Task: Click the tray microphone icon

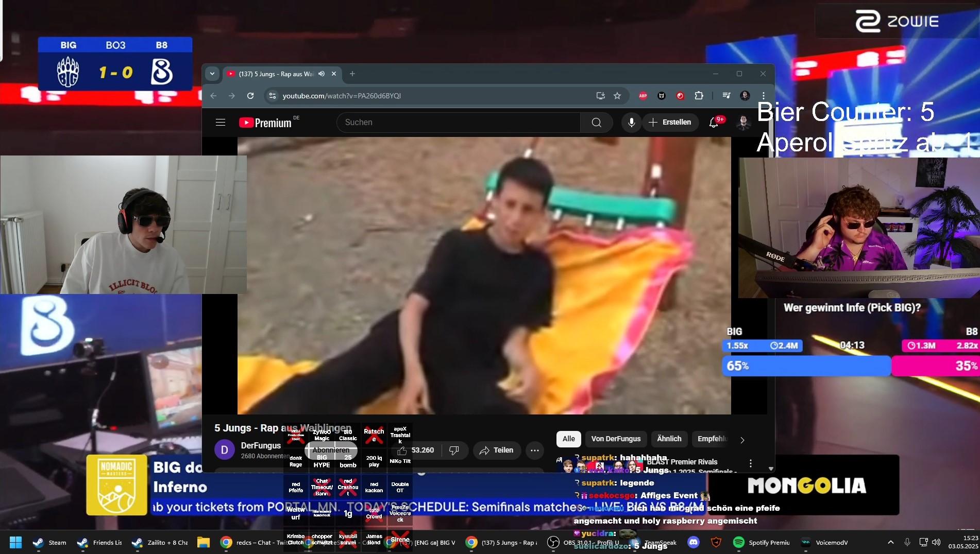Action: [x=907, y=542]
